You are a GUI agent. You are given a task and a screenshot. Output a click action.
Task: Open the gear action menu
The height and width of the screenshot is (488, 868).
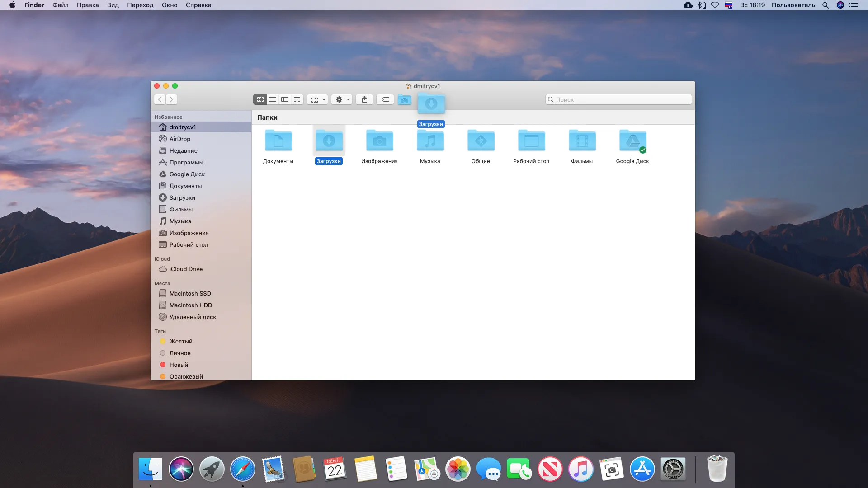tap(342, 99)
